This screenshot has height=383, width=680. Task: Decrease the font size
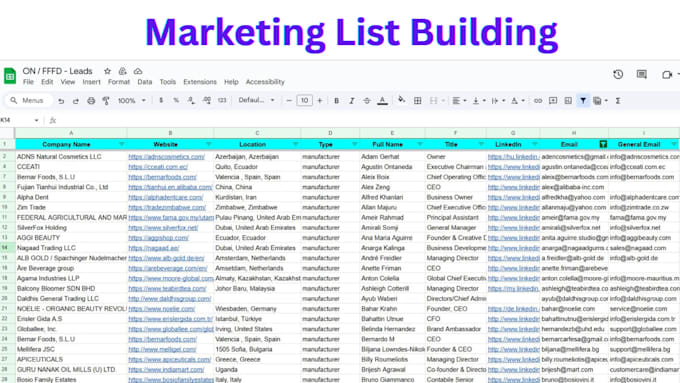point(289,100)
